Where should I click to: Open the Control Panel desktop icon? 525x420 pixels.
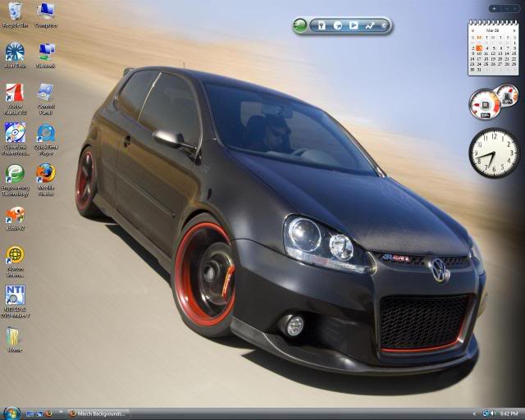click(46, 98)
